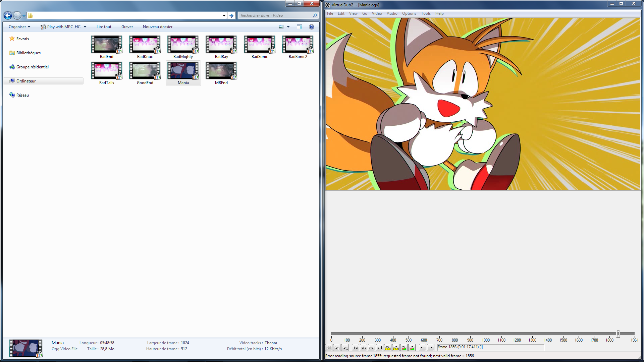Click the Lire tout button
The height and width of the screenshot is (362, 644).
coord(104,27)
